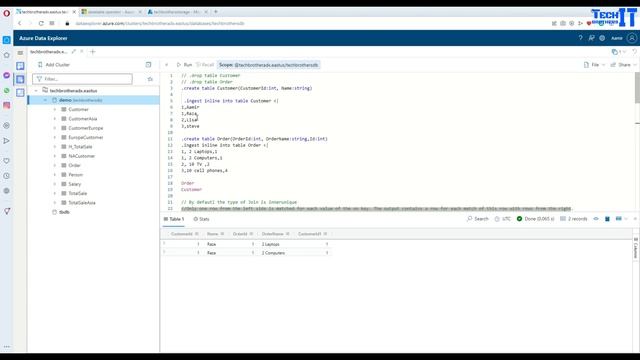Image resolution: width=640 pixels, height=360 pixels.
Task: Open the user account avatar
Action: (632, 38)
